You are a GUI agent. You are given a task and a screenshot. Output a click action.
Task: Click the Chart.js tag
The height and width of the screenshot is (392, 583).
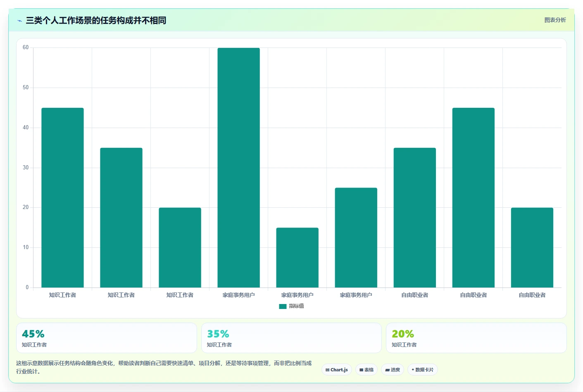point(337,370)
